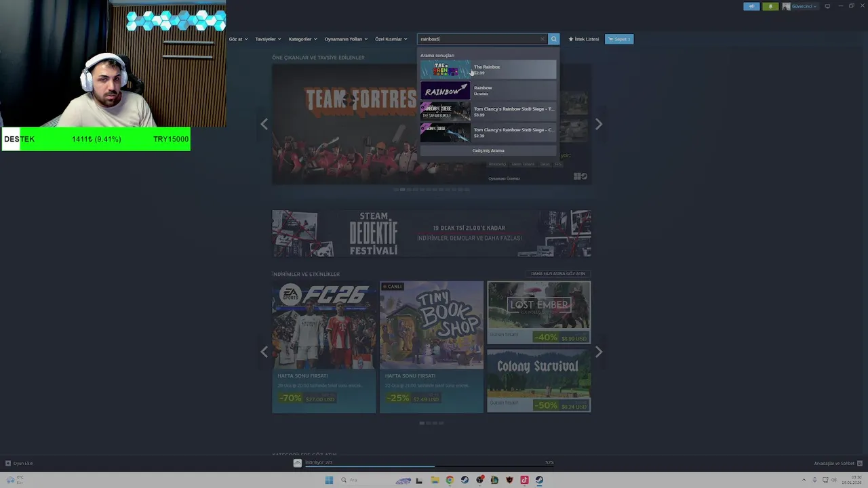Open the "Özel Kısımlar" dropdown
This screenshot has height=488, width=868.
pyautogui.click(x=391, y=39)
